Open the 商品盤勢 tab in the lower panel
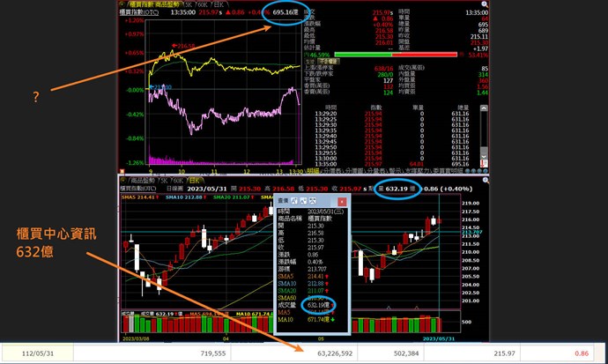 click(x=143, y=181)
